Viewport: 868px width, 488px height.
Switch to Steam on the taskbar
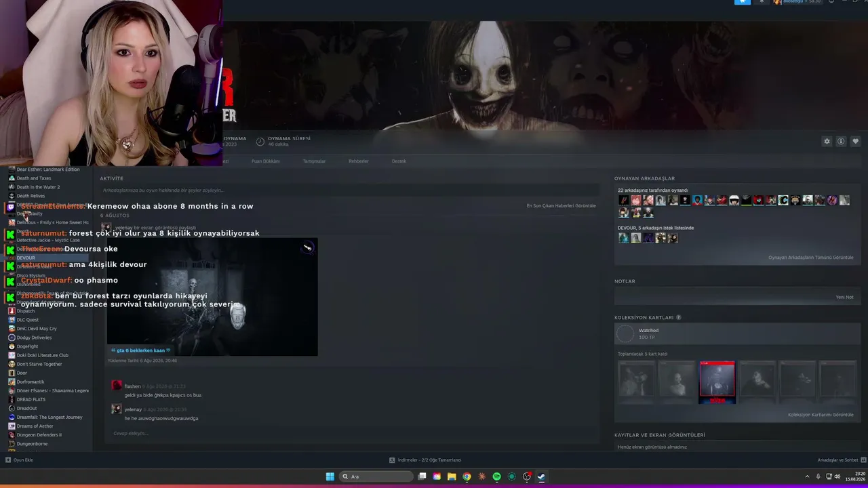tap(541, 476)
